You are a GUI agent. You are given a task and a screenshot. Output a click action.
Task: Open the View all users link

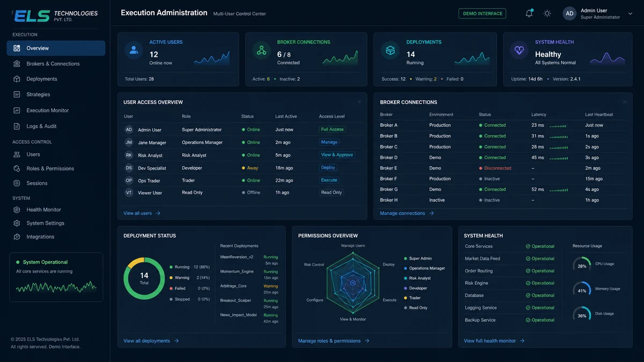tap(142, 213)
